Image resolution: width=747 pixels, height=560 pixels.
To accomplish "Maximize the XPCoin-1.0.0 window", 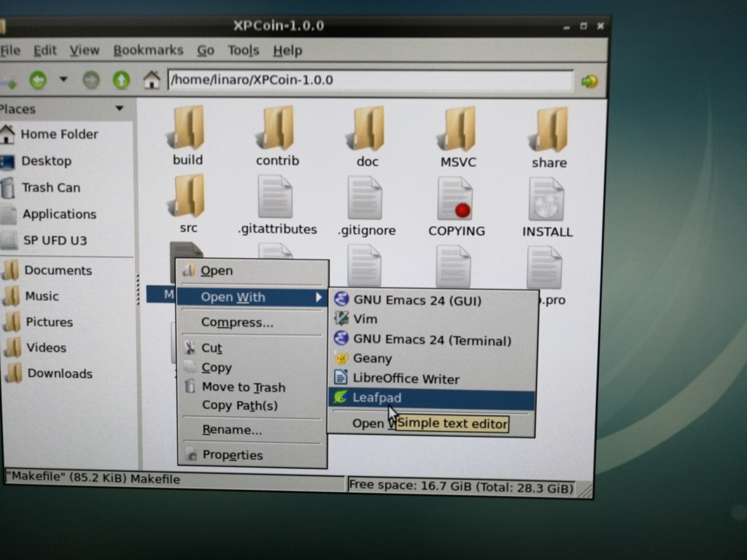I will (583, 26).
